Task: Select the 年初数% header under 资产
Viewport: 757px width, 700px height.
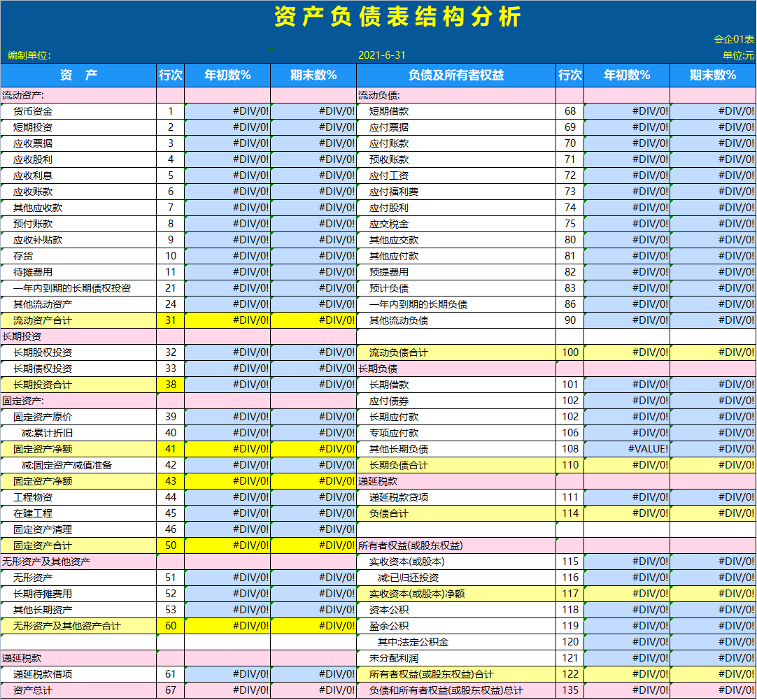Action: [227, 76]
